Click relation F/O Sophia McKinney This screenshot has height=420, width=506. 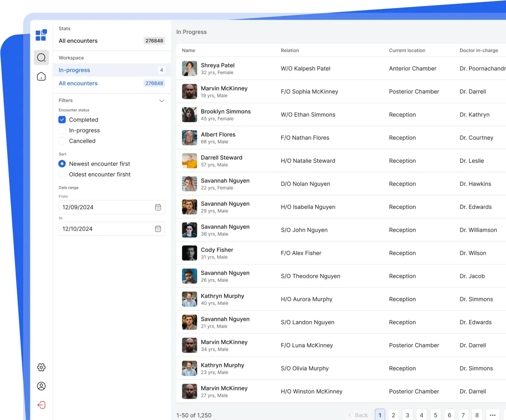click(x=310, y=92)
